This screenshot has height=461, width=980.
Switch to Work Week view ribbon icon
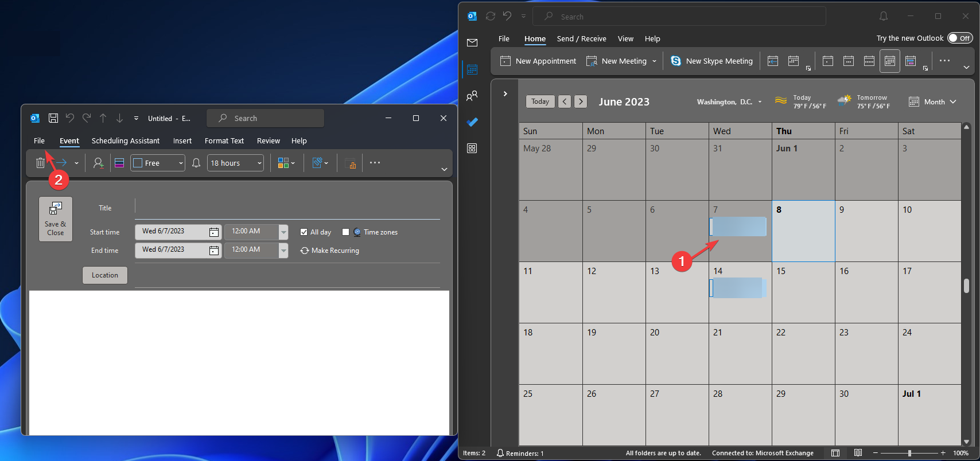point(849,61)
